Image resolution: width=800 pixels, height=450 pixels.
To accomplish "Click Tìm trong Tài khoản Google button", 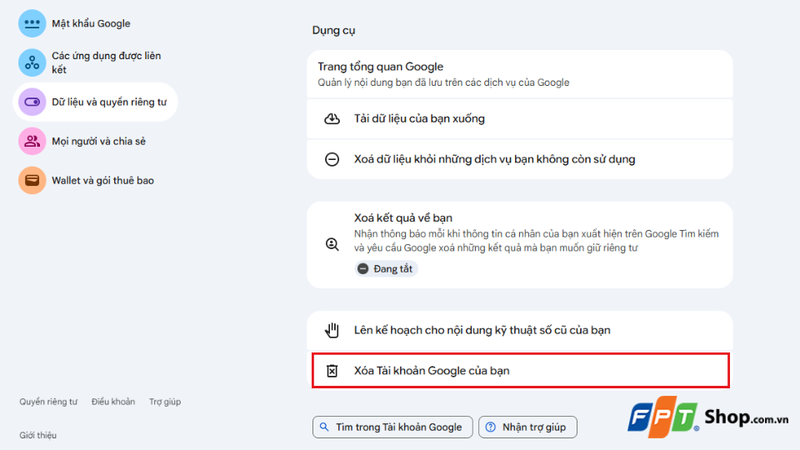I will [392, 427].
